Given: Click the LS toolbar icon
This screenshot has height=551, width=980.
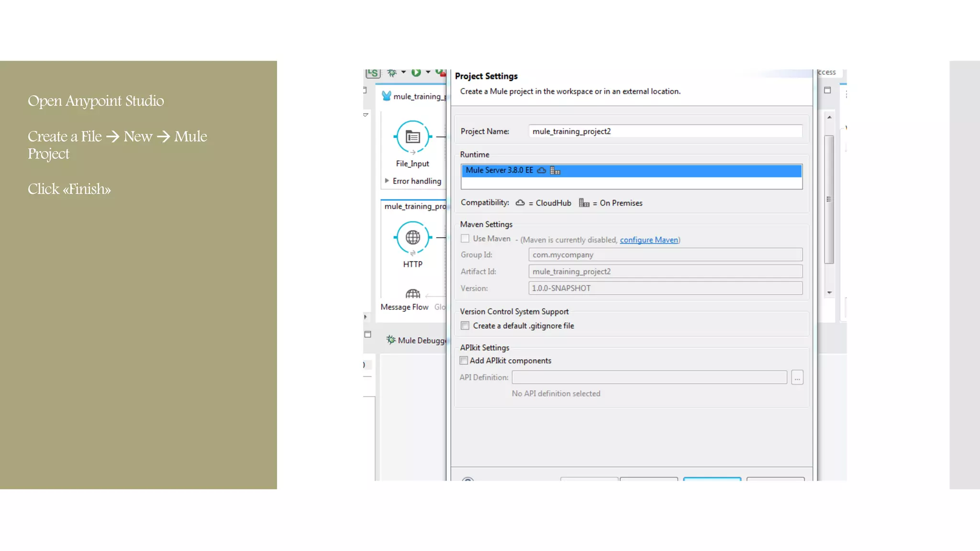Looking at the screenshot, I should pos(373,73).
